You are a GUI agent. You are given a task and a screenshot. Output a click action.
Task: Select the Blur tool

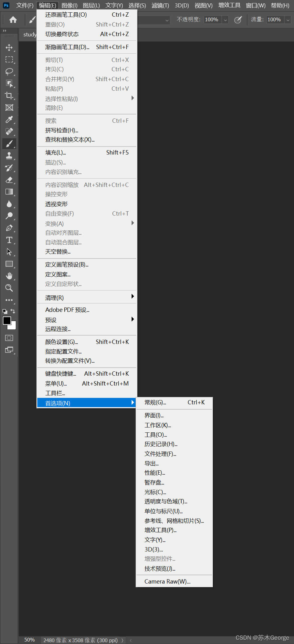tap(9, 204)
